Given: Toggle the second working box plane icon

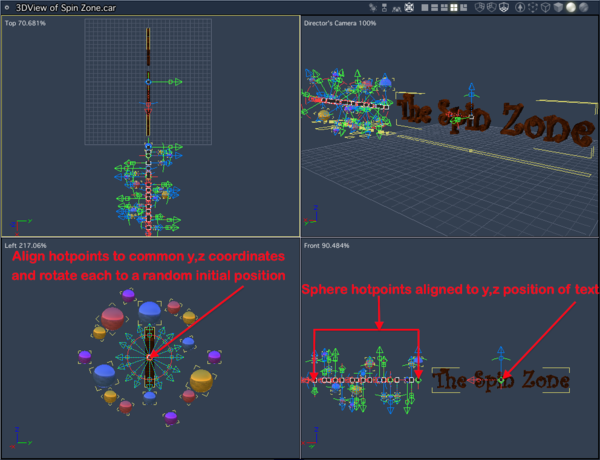Looking at the screenshot, I should 492,7.
